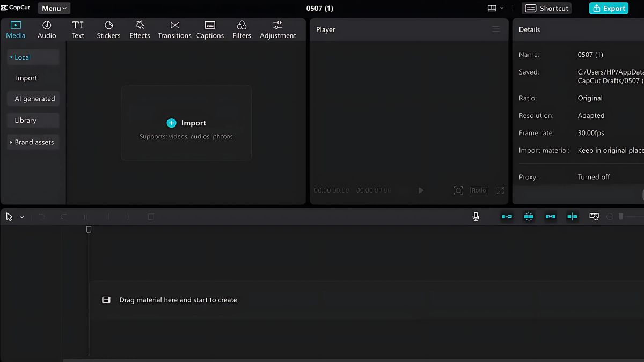Open the Shortcut settings
This screenshot has height=362, width=644.
tap(546, 8)
